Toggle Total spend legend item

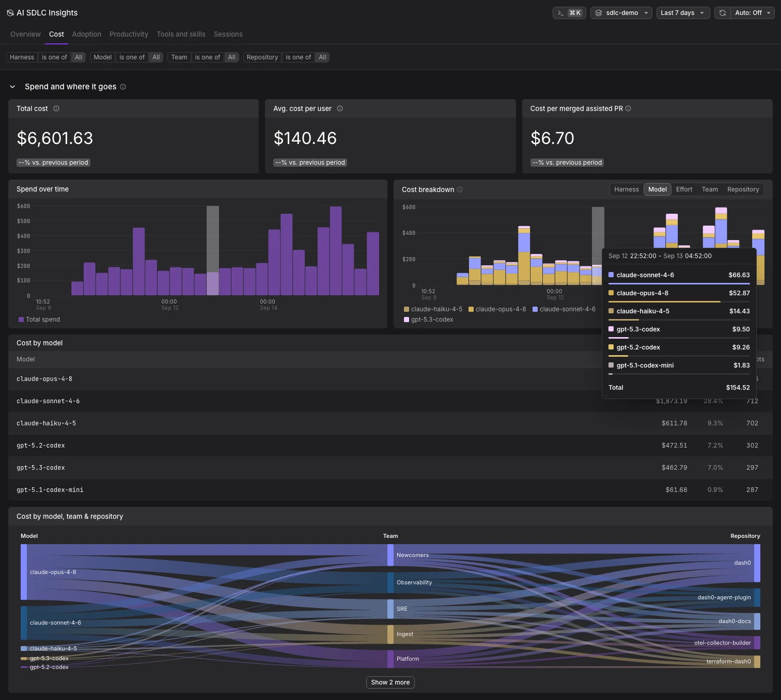(39, 320)
